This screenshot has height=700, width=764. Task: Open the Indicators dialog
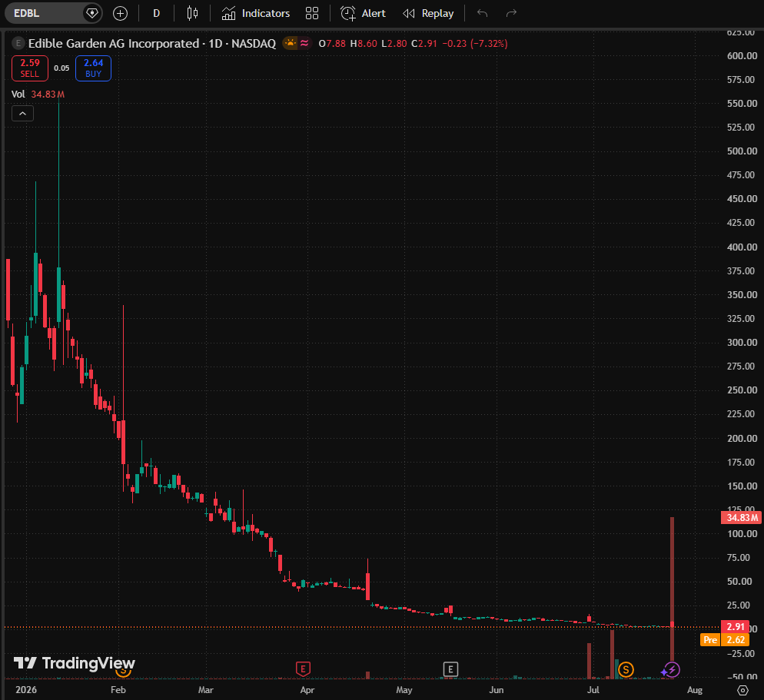[256, 13]
